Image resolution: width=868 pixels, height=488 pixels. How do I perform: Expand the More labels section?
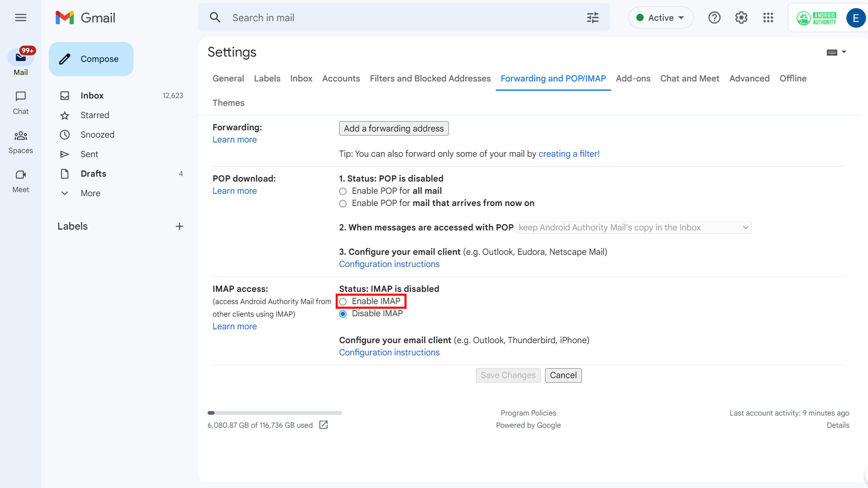(90, 193)
